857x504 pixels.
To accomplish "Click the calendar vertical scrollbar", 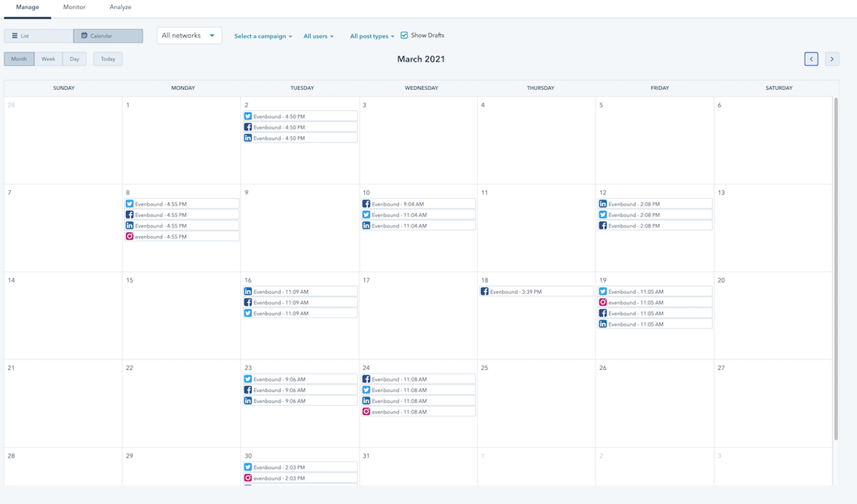I will 836,269.
